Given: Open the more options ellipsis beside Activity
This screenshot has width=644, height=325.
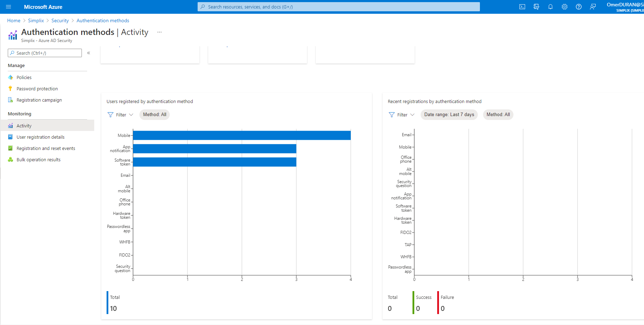Looking at the screenshot, I should pos(160,32).
